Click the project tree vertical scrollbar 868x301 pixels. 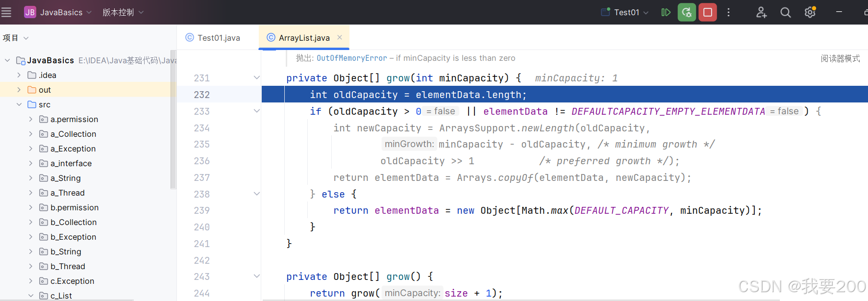tap(173, 119)
